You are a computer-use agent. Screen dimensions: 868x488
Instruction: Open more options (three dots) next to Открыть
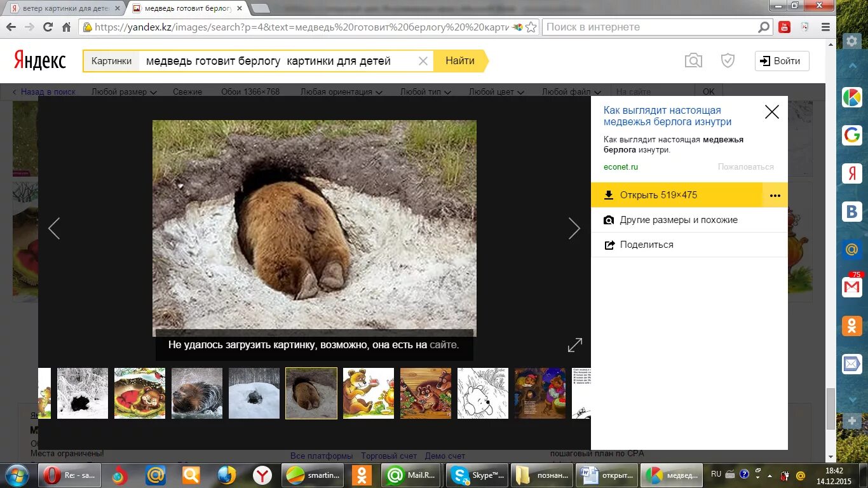coord(775,195)
